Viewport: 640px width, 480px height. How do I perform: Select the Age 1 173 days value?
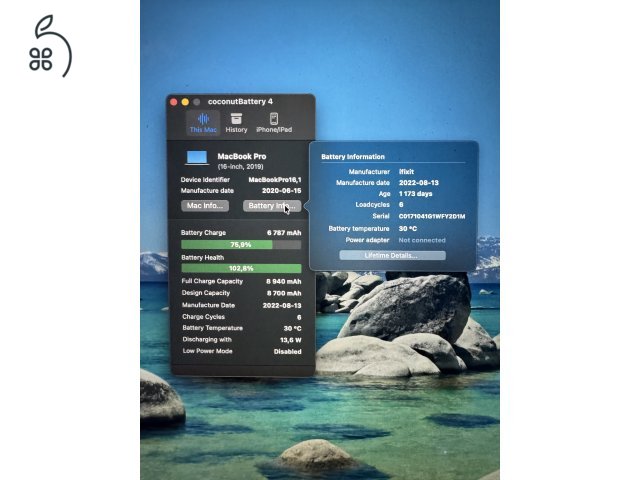(416, 194)
